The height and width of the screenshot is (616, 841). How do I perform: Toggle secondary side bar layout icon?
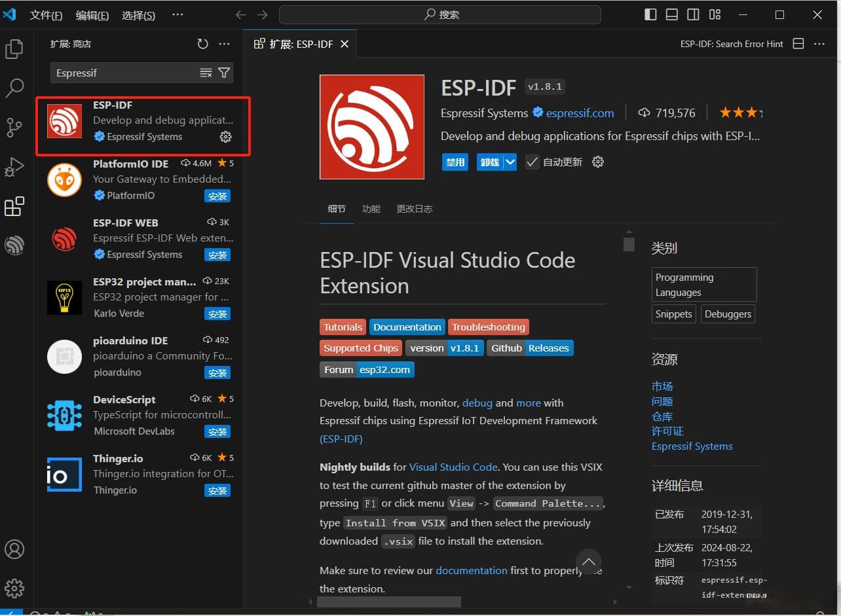click(693, 14)
